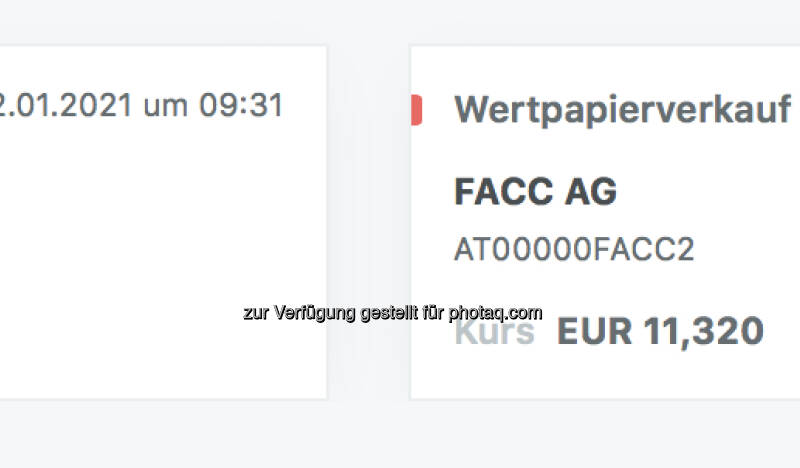
Task: Open the Wertpapierverkauf transaction heading
Action: click(623, 110)
